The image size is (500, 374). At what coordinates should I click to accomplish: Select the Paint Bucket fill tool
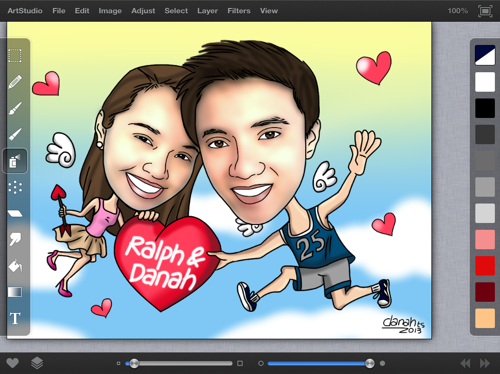point(15,266)
